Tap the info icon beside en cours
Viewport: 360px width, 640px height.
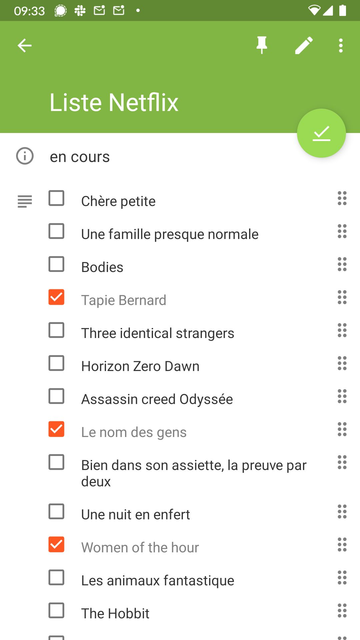click(x=24, y=156)
